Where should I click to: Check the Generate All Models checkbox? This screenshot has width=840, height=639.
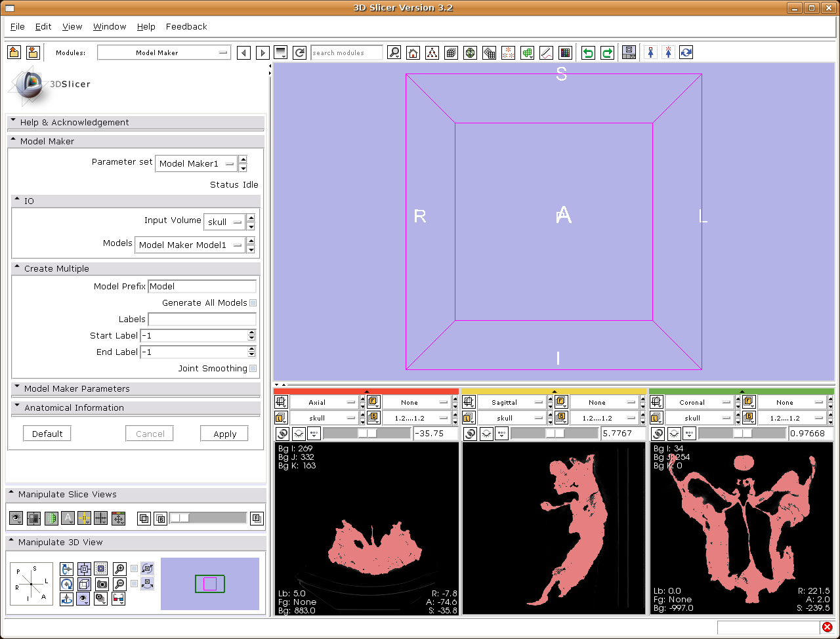click(253, 303)
